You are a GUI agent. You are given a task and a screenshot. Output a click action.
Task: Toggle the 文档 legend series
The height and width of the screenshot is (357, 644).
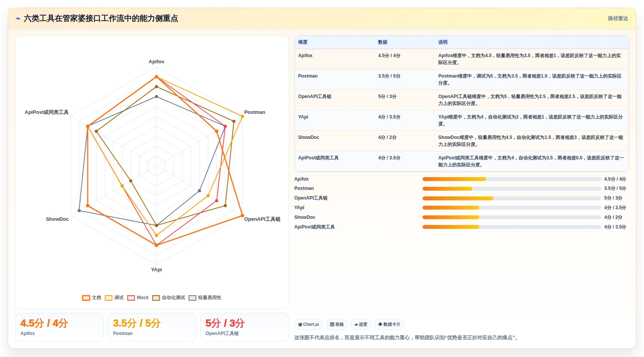coord(91,298)
